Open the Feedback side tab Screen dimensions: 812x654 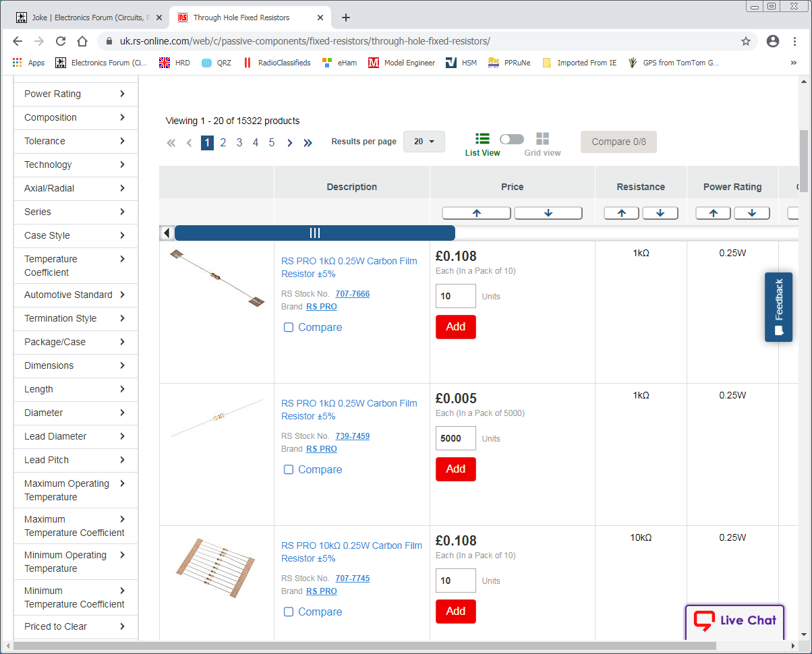coord(778,307)
